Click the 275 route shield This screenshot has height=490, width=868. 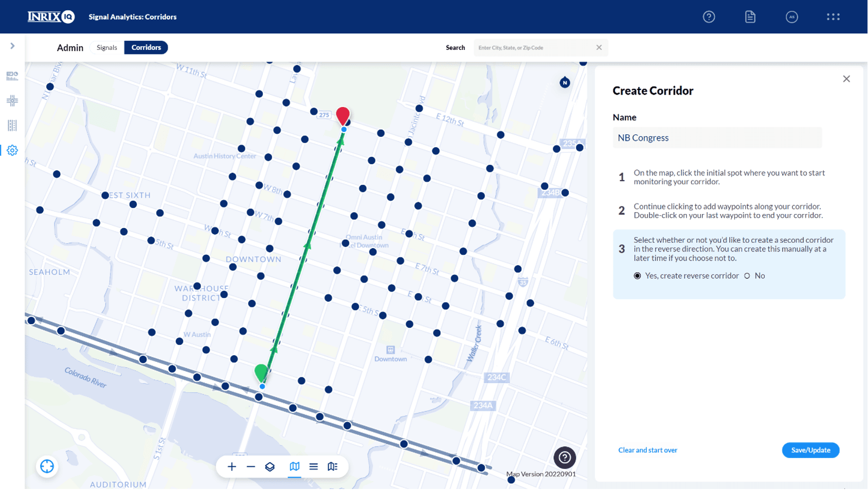click(x=324, y=115)
